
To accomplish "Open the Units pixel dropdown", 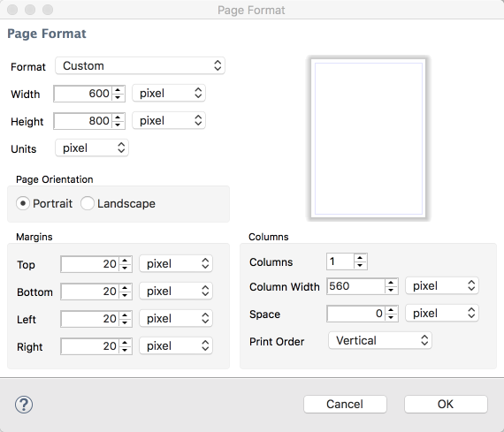I will click(92, 148).
